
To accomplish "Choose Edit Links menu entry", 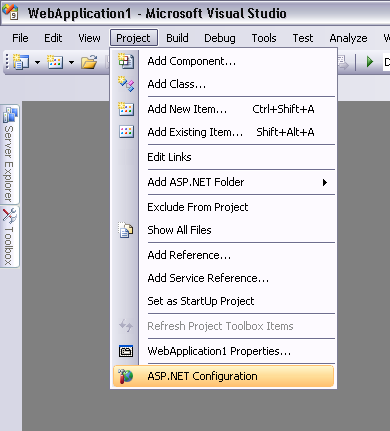I will [223, 157].
